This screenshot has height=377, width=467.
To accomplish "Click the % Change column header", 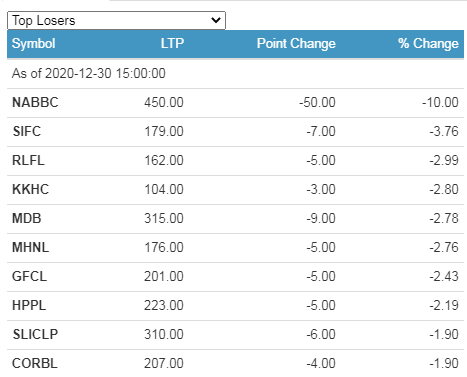I will click(428, 44).
